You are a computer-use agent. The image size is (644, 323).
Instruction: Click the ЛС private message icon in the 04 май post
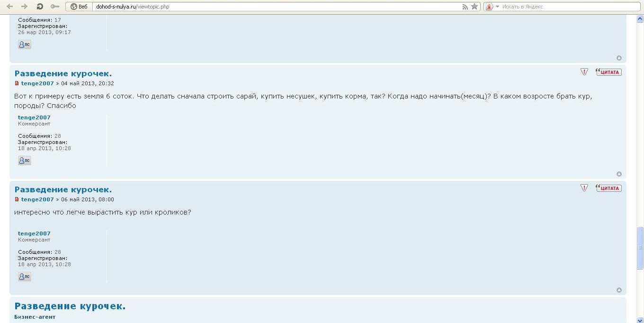[x=24, y=161]
